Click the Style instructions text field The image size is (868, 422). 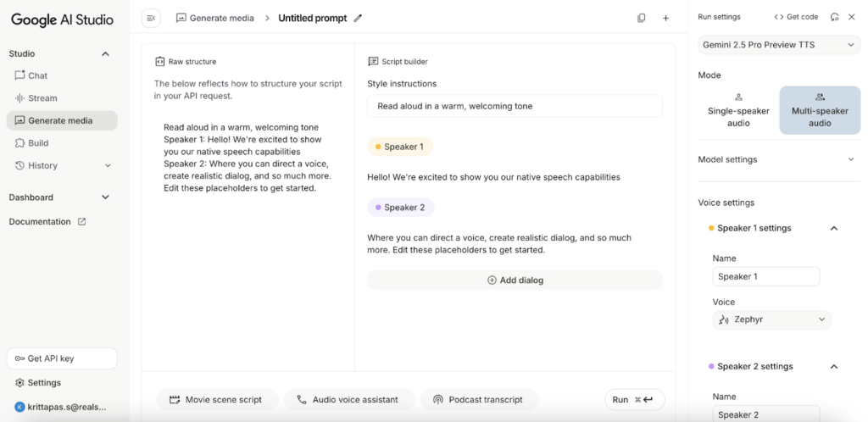tap(515, 106)
